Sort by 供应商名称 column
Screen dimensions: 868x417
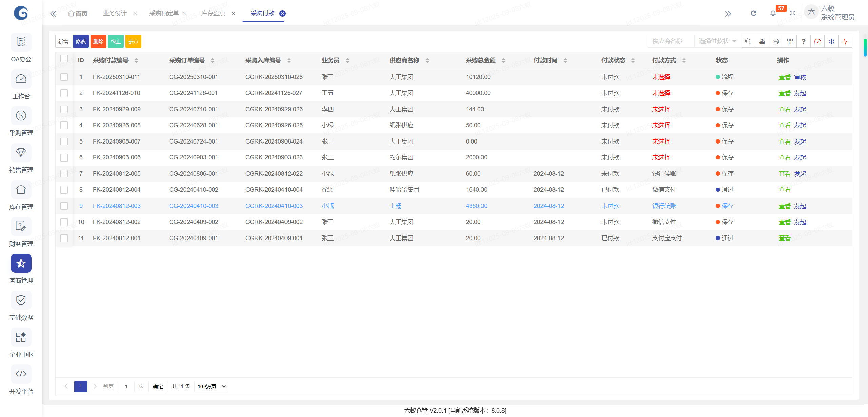[x=427, y=60]
